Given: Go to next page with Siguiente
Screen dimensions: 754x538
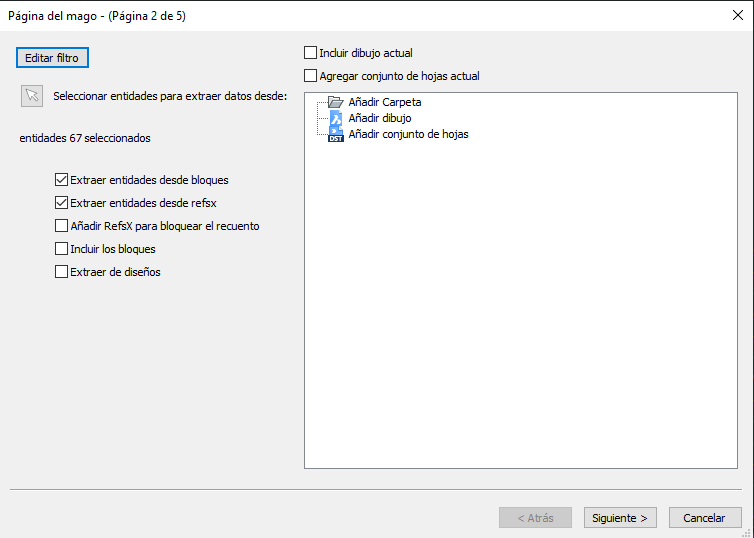Looking at the screenshot, I should click(620, 518).
